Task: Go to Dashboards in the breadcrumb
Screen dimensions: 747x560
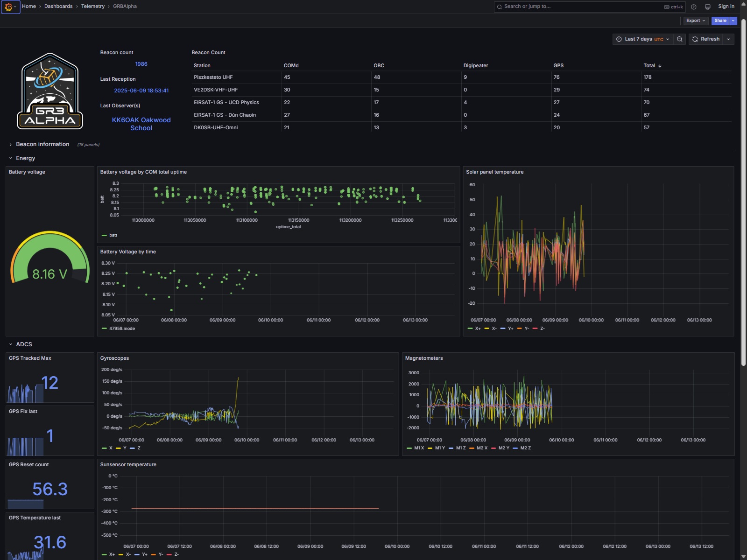Action: pyautogui.click(x=58, y=7)
